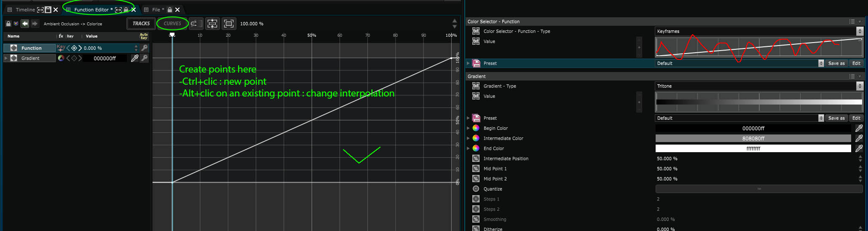
Task: Switch to TRACKS view
Action: click(141, 24)
